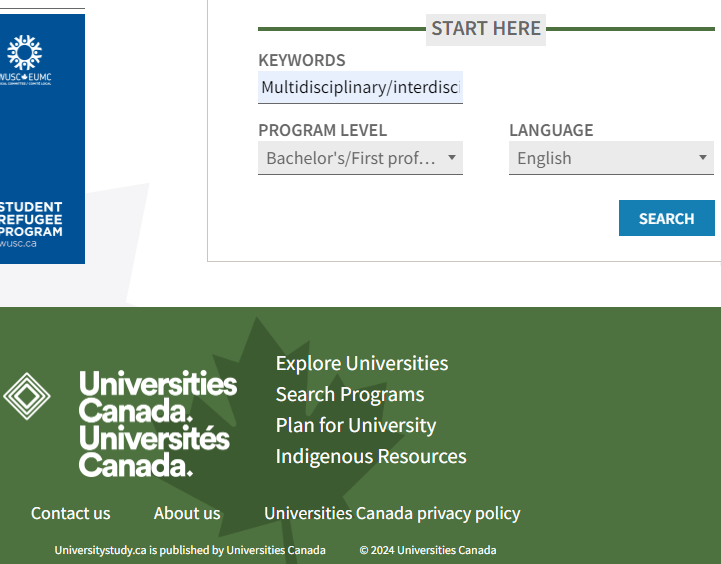This screenshot has height=564, width=721.
Task: Click the Universities Canada wordmark in footer
Action: (x=158, y=424)
